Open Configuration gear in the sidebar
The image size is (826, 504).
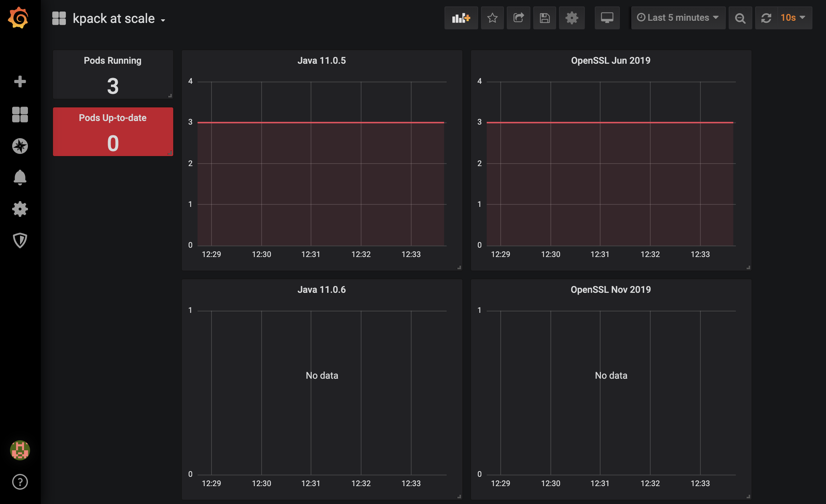[x=20, y=209]
